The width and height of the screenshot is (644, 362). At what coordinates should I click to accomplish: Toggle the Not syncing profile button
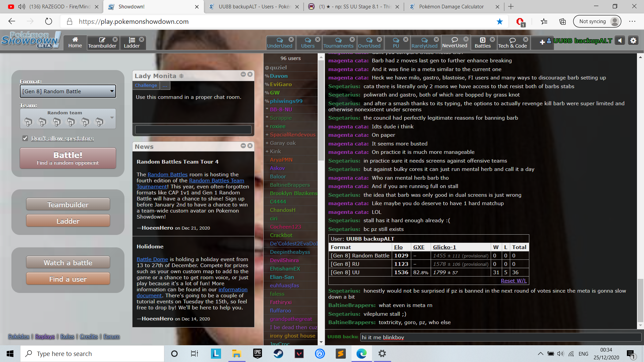coord(597,21)
